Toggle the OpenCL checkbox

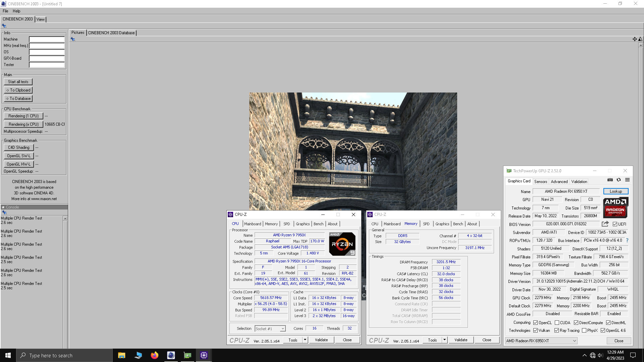point(536,323)
